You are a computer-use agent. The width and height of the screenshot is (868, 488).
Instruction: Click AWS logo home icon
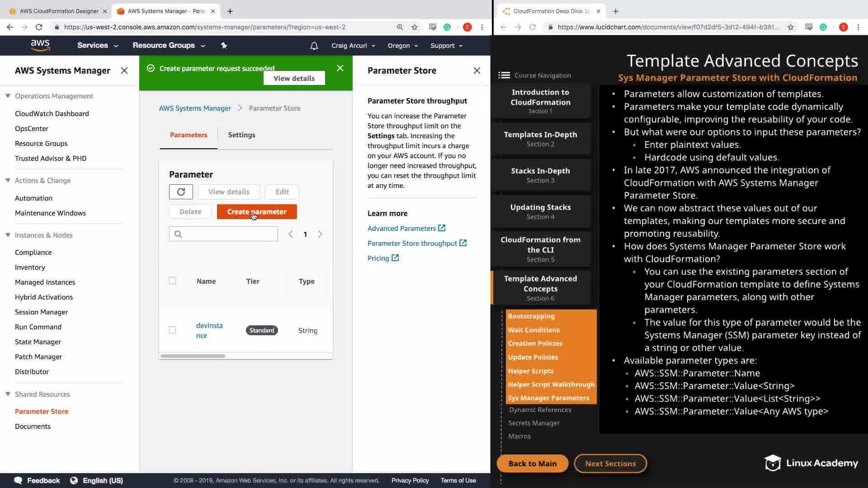pyautogui.click(x=40, y=45)
